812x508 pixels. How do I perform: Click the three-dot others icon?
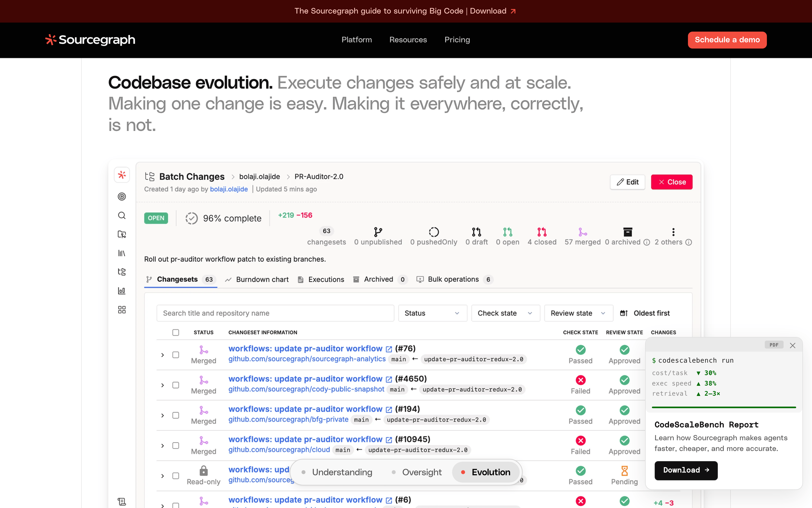(673, 232)
